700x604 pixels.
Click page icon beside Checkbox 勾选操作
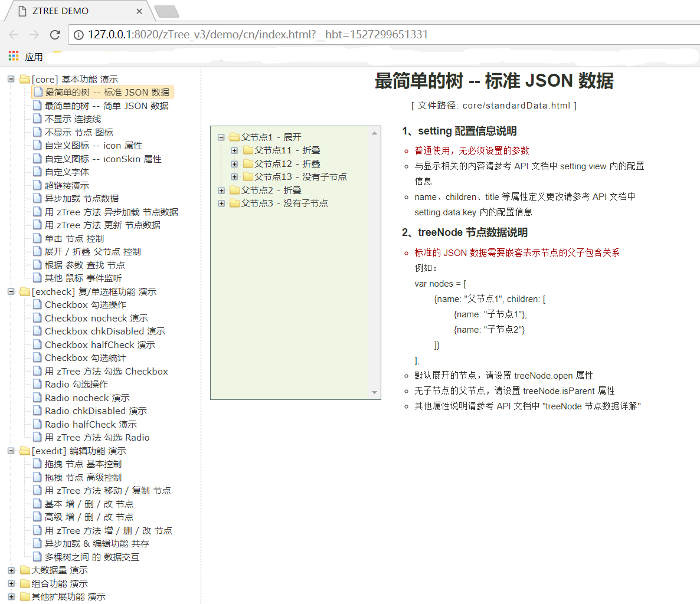point(38,305)
